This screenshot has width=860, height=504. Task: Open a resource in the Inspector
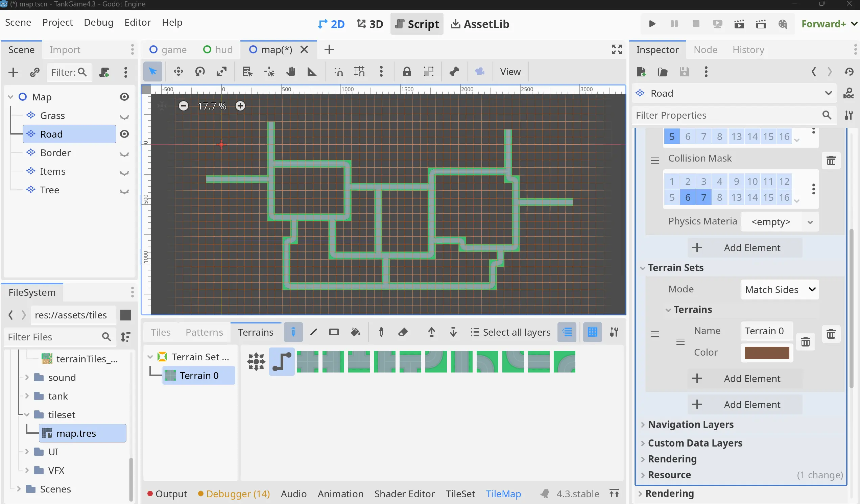[x=663, y=72]
